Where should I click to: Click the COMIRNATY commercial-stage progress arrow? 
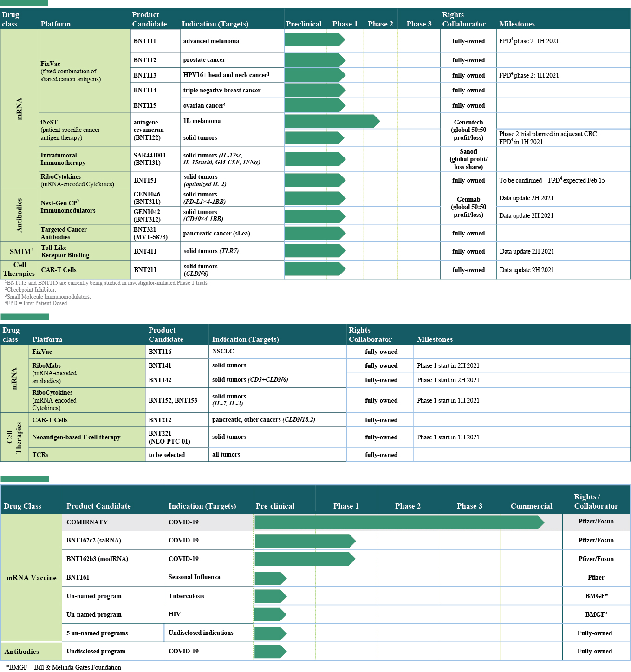pyautogui.click(x=399, y=522)
